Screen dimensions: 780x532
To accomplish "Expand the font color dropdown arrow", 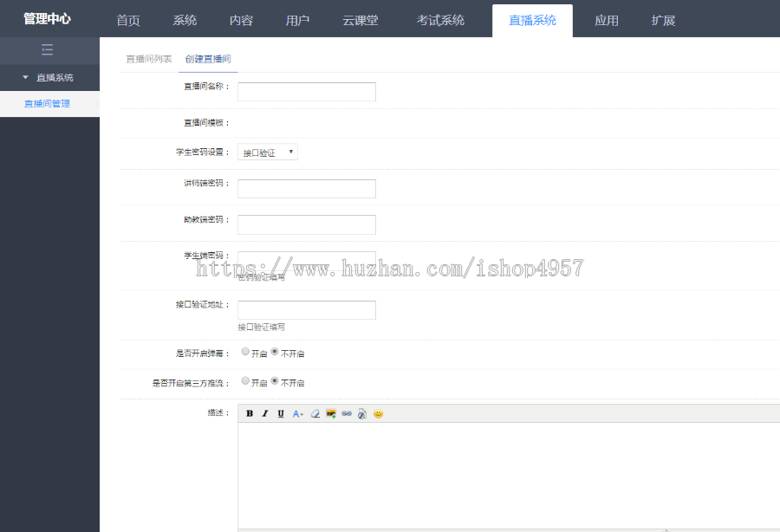I will point(302,413).
